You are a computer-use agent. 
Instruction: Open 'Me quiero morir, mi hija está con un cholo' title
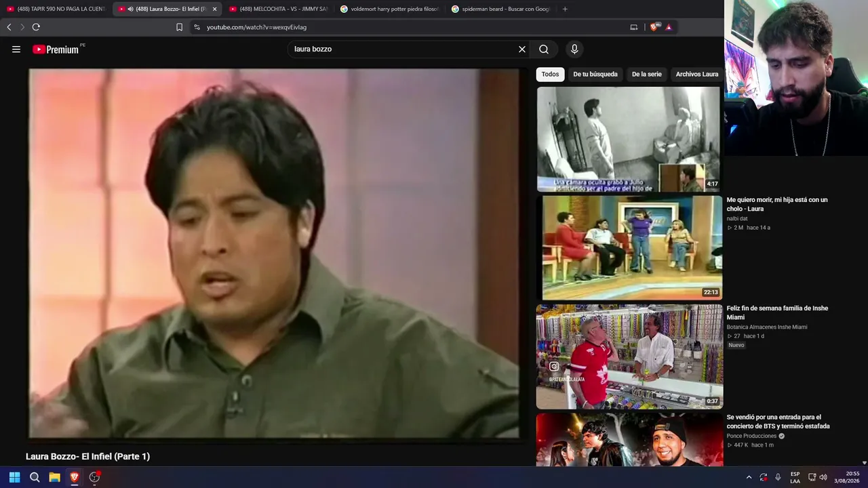coord(777,204)
